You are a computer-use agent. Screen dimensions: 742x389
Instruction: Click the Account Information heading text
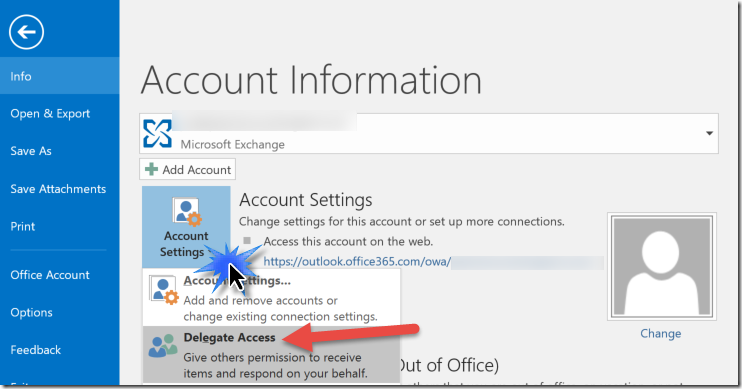(x=311, y=80)
